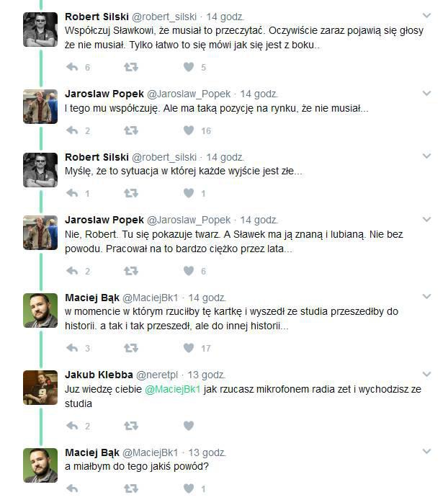Reply to Robert Silski's first tweet
The image size is (448, 500).
(x=72, y=67)
